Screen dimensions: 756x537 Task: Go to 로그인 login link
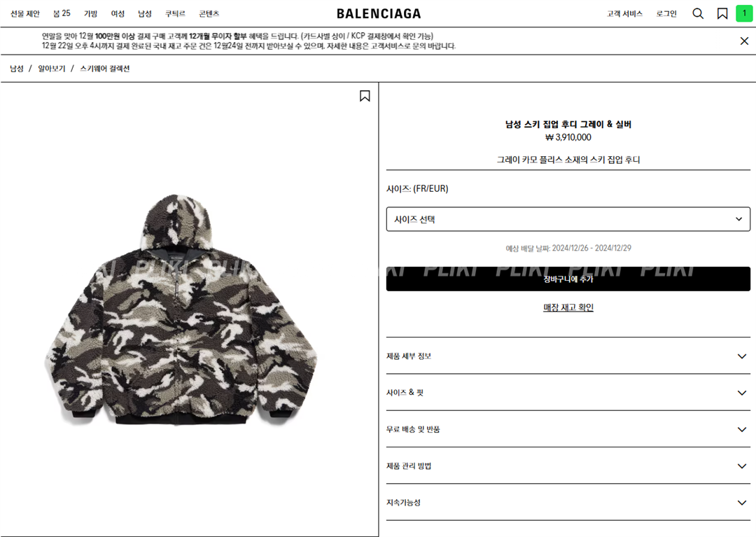pyautogui.click(x=666, y=13)
